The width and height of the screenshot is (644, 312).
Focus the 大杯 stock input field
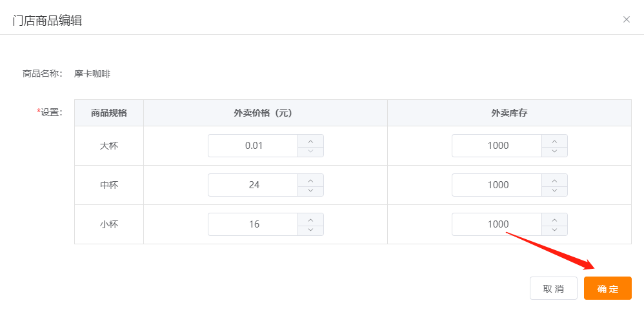pyautogui.click(x=498, y=146)
